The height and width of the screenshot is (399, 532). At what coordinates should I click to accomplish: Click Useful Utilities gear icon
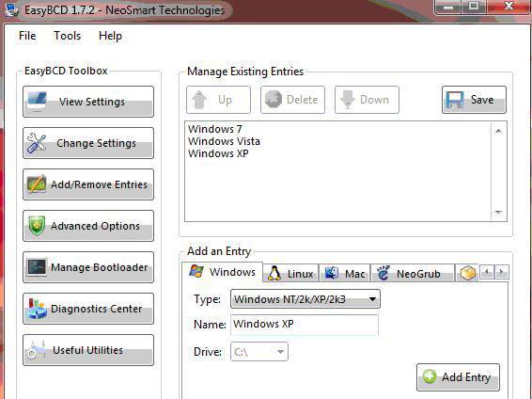click(x=37, y=350)
